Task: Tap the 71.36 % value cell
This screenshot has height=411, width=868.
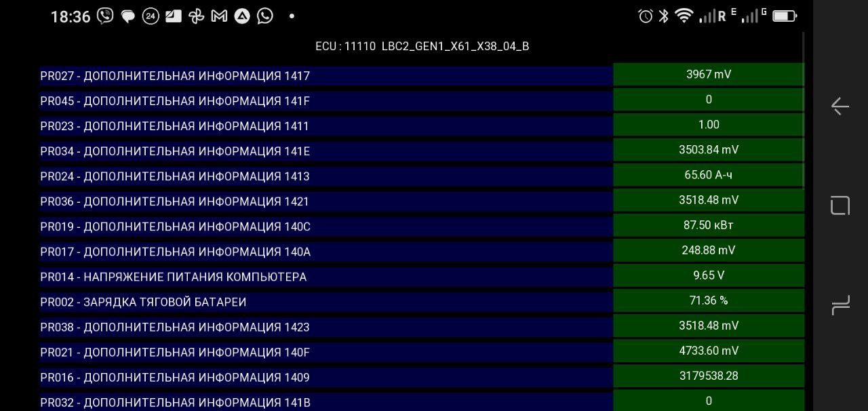Action: [708, 300]
